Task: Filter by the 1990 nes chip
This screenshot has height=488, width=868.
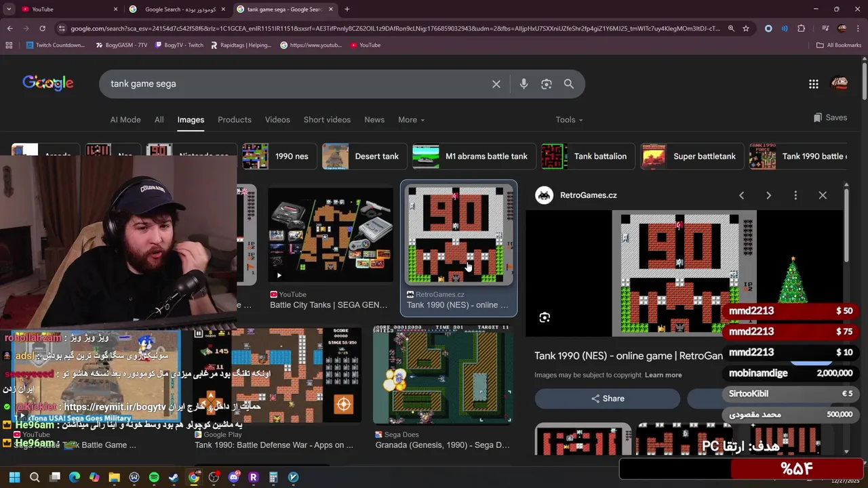Action: (279, 157)
